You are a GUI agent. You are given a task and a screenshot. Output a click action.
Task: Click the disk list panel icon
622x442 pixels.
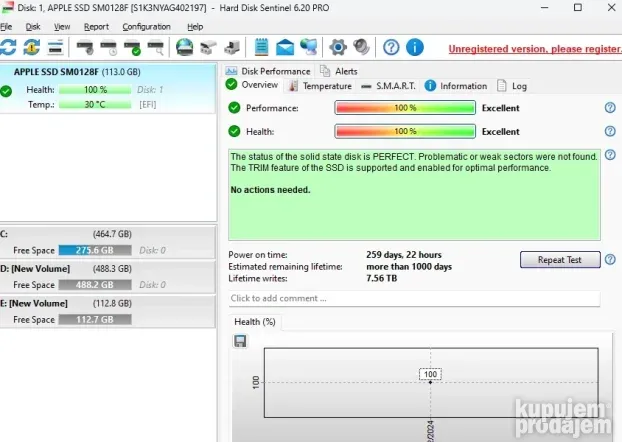(56, 47)
